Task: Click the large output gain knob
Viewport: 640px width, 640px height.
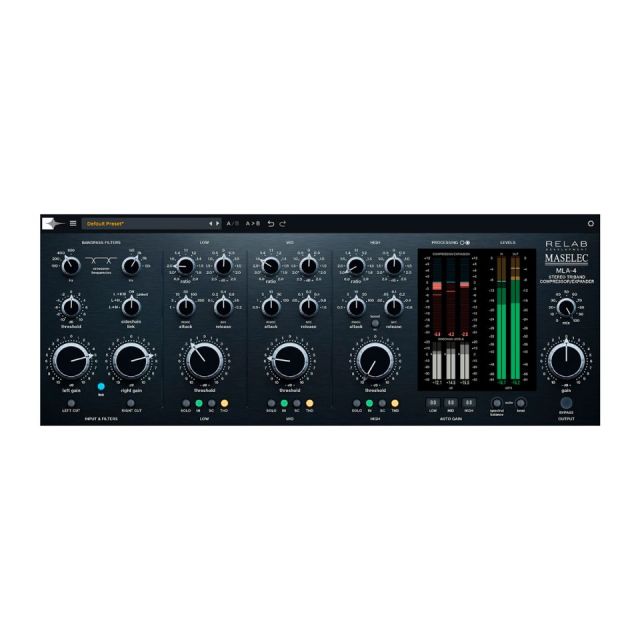Action: (566, 361)
